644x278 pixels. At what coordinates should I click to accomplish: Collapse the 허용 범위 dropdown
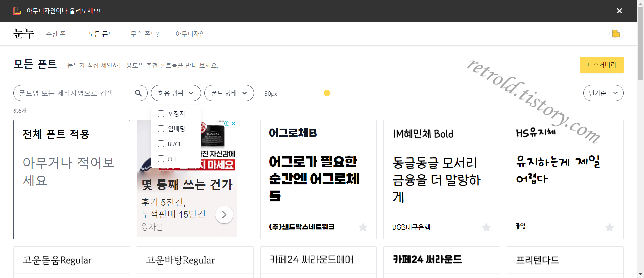tap(176, 93)
